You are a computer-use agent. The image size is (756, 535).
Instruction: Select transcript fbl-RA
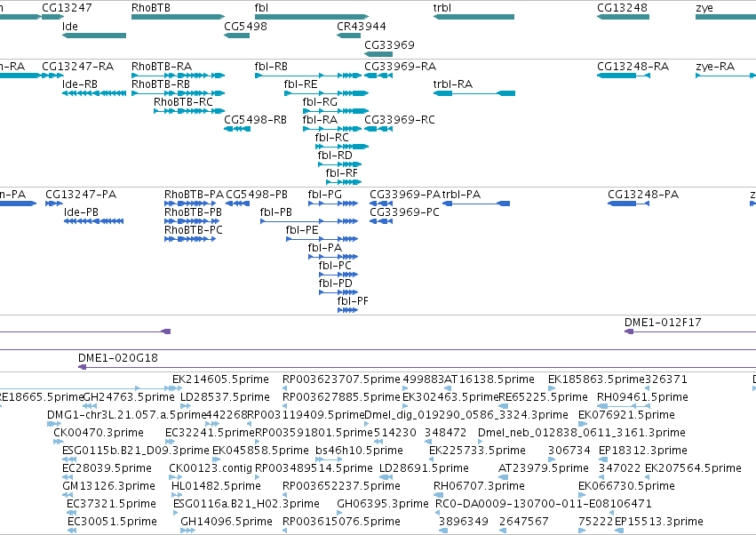coord(320,120)
